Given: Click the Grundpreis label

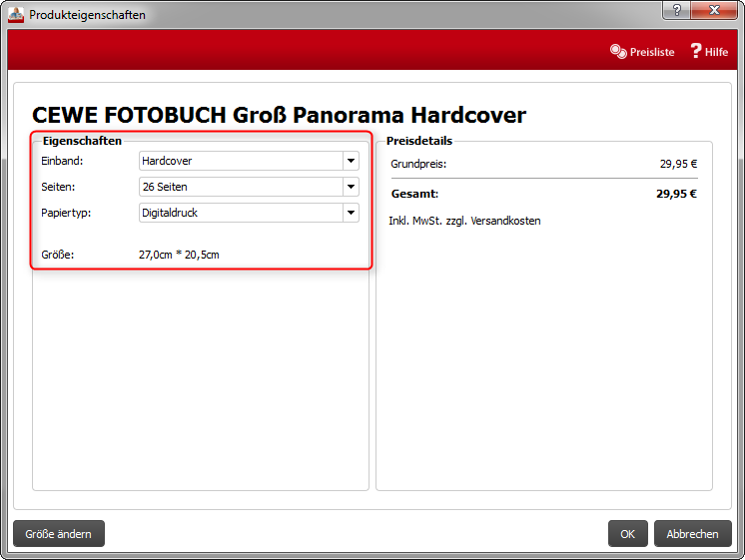Looking at the screenshot, I should pos(418,165).
